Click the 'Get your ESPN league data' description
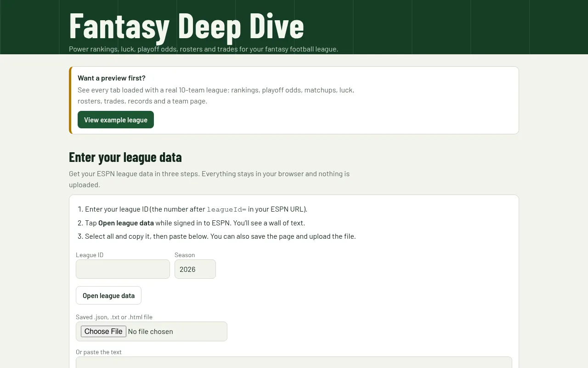This screenshot has height=368, width=588. [209, 179]
